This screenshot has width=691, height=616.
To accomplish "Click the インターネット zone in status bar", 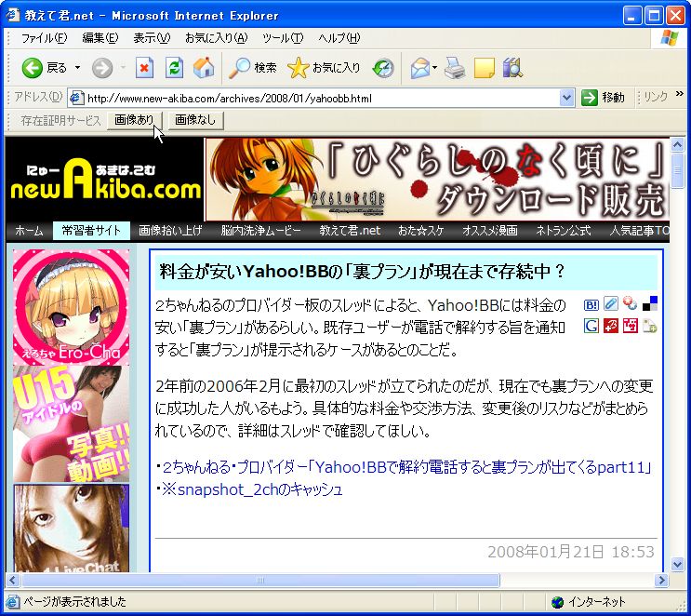I will [x=589, y=602].
